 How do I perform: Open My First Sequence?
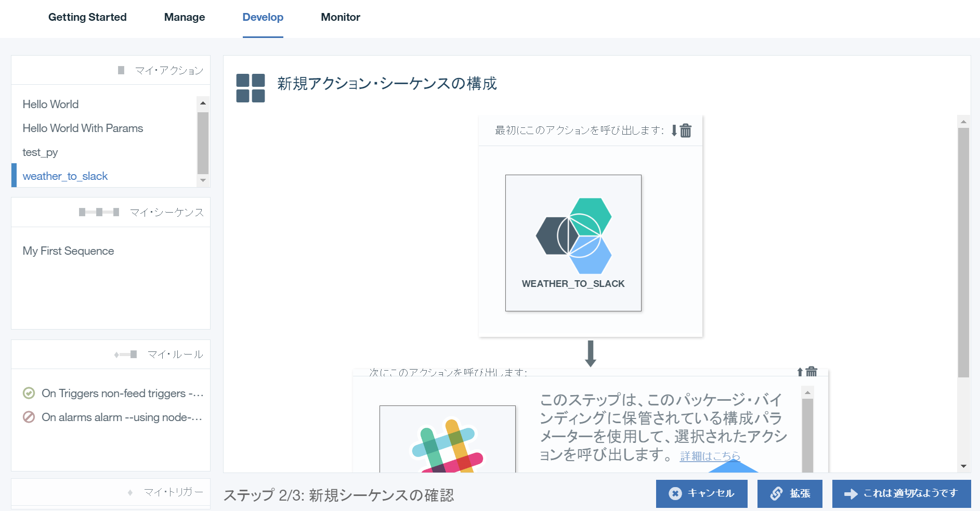click(x=68, y=251)
